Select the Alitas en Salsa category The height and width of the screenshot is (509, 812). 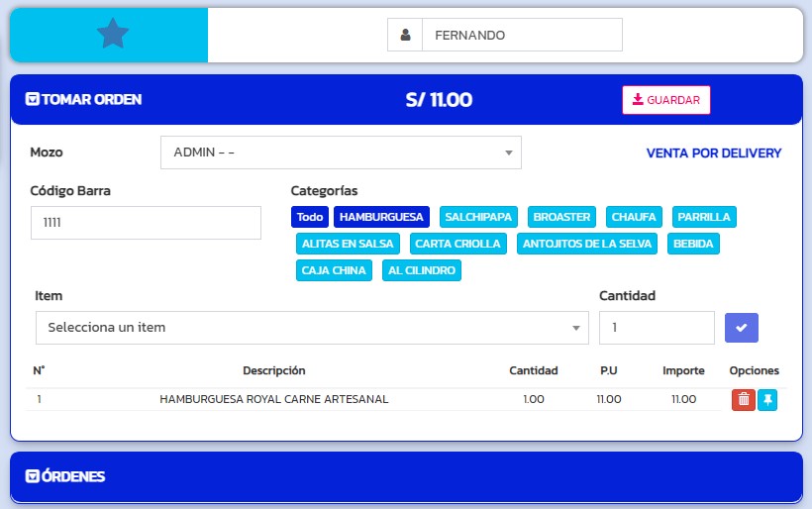pyautogui.click(x=348, y=244)
